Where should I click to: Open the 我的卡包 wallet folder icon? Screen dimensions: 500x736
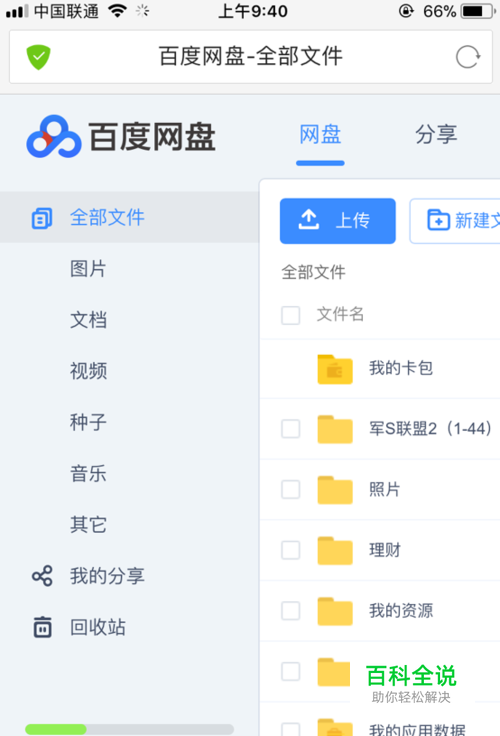pyautogui.click(x=335, y=369)
